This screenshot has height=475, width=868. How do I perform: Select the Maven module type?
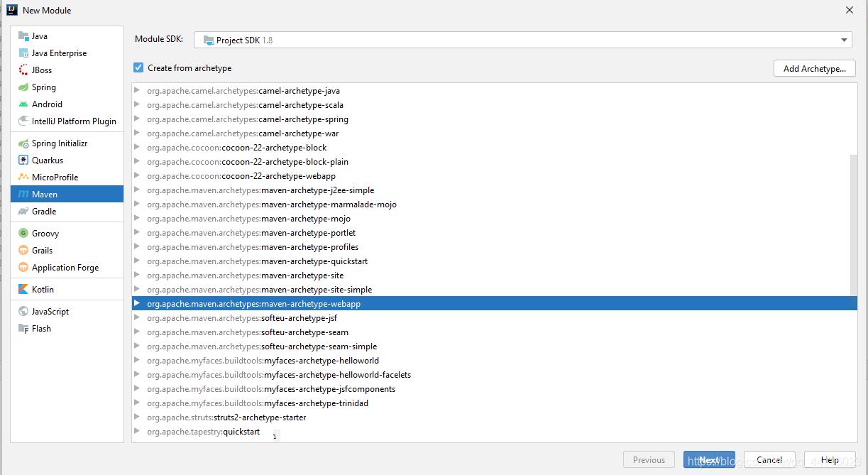45,195
